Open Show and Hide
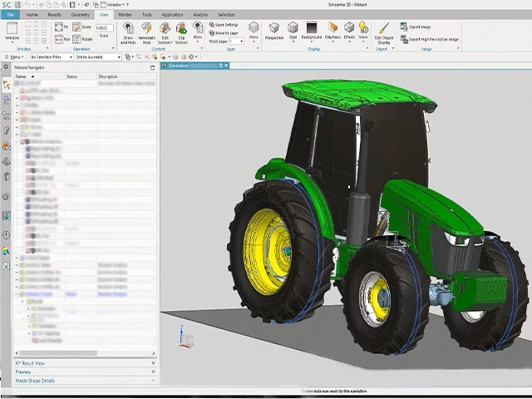This screenshot has height=399, width=532. pyautogui.click(x=128, y=33)
